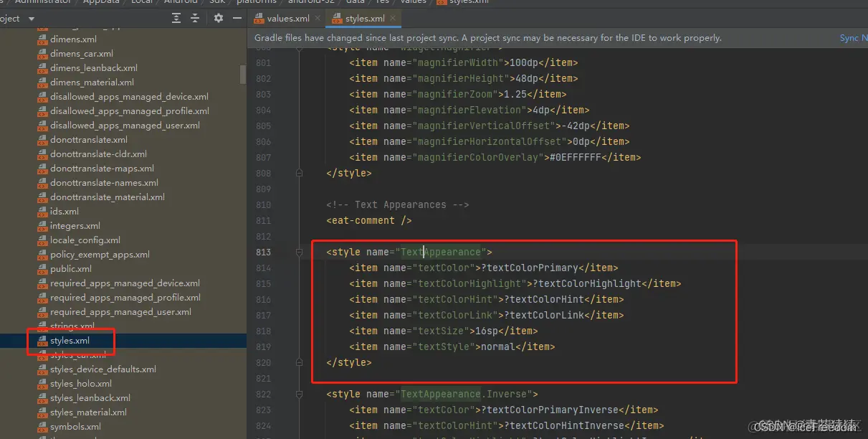This screenshot has width=868, height=439.
Task: Collapse TextAppearance.Inverse style at line 822
Action: [299, 394]
